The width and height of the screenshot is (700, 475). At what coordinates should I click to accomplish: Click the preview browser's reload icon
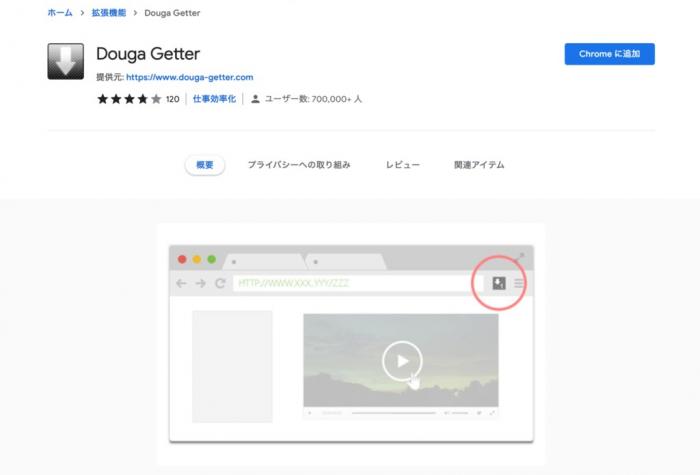click(x=220, y=283)
